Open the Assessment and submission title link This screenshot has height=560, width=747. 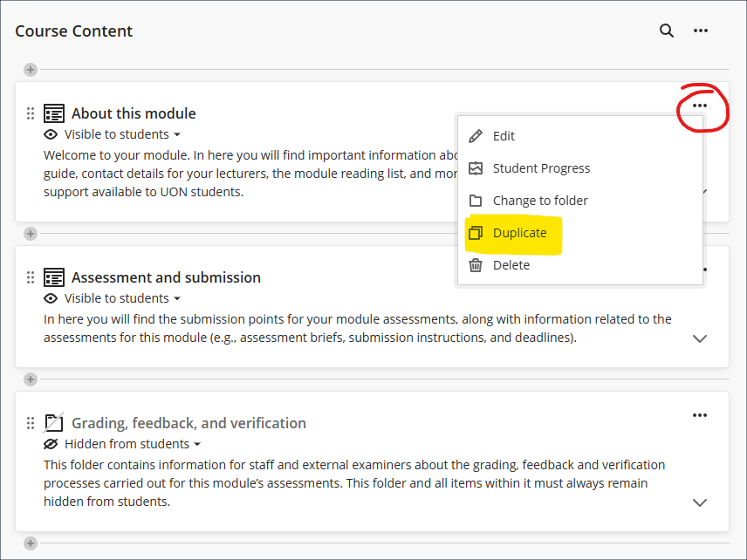pos(166,277)
